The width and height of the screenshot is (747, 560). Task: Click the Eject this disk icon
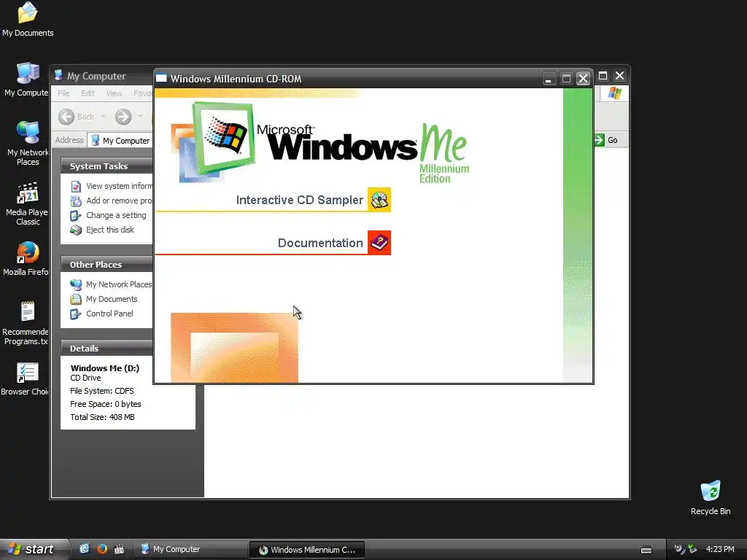[x=76, y=230]
